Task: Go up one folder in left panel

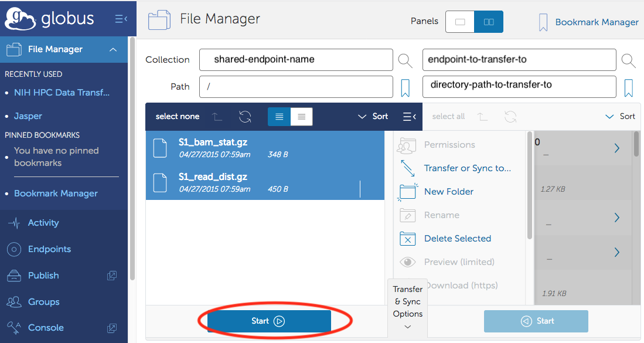Action: point(217,117)
